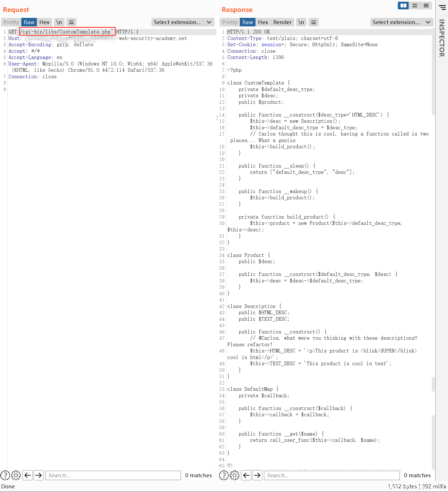448x492 pixels.
Task: Click the Request search input field
Action: coord(113,475)
